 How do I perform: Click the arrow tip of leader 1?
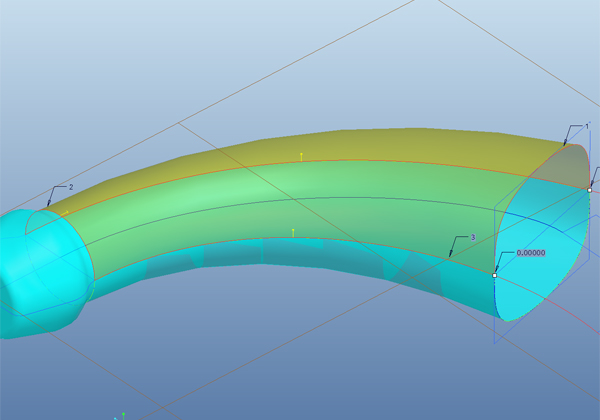pos(562,146)
